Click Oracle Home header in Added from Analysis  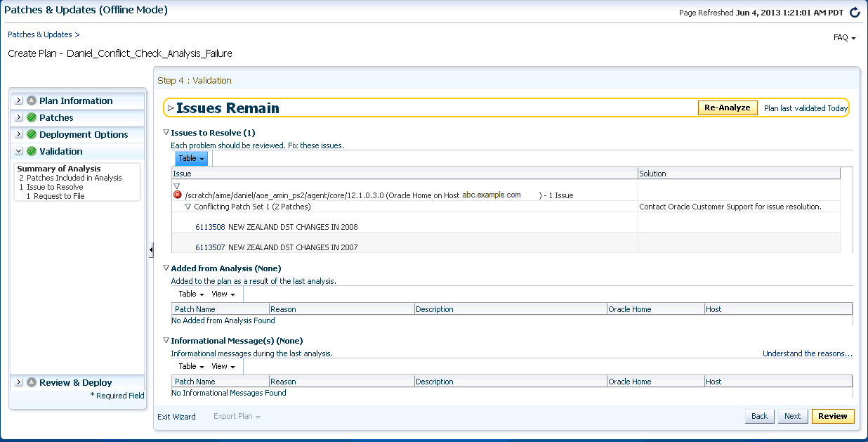click(x=656, y=309)
